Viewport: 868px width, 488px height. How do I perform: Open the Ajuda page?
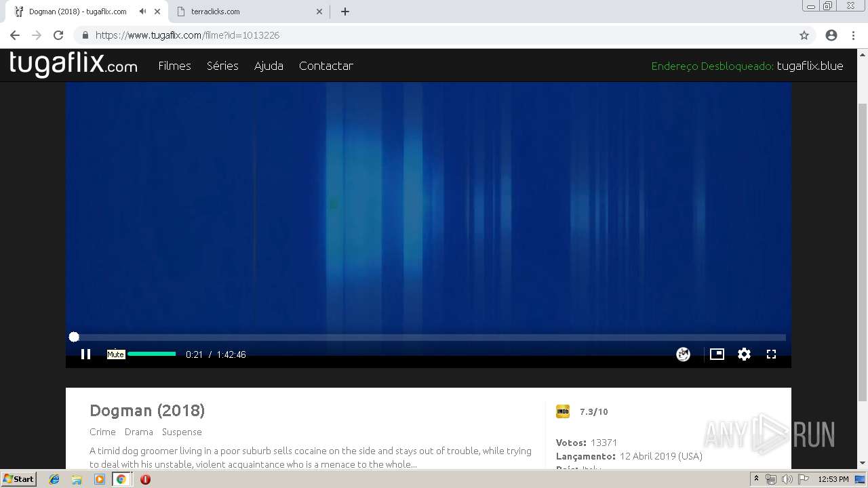tap(269, 66)
